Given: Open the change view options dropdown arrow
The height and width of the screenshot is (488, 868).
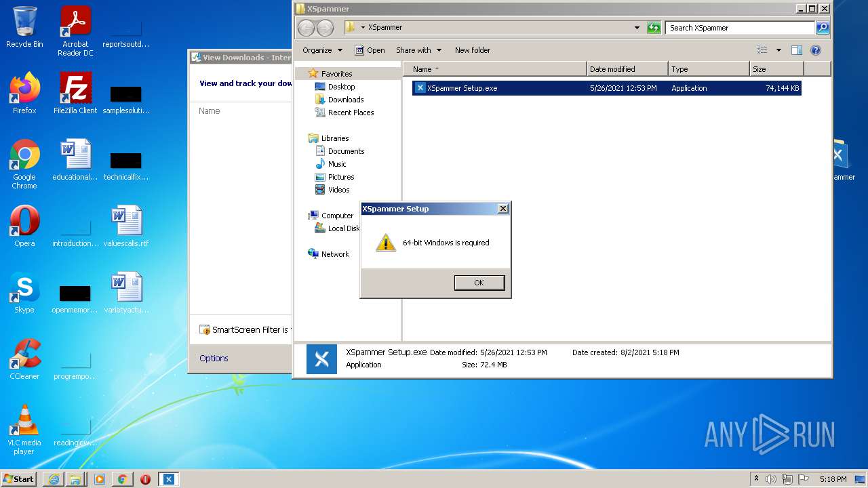Looking at the screenshot, I should pyautogui.click(x=778, y=50).
